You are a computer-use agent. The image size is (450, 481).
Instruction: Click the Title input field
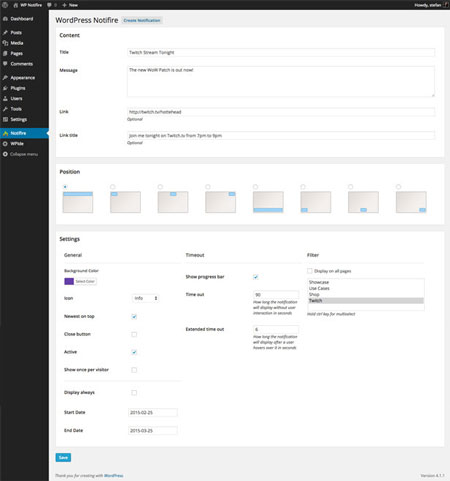281,52
